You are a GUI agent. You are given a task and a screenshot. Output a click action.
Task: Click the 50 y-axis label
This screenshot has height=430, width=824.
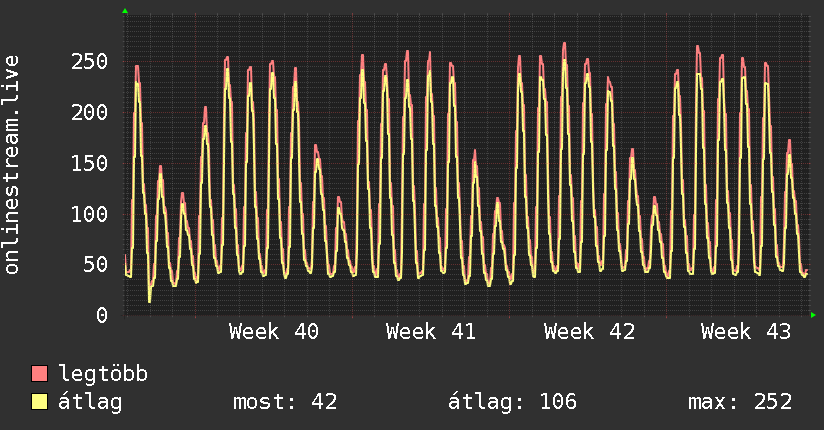[x=96, y=264]
